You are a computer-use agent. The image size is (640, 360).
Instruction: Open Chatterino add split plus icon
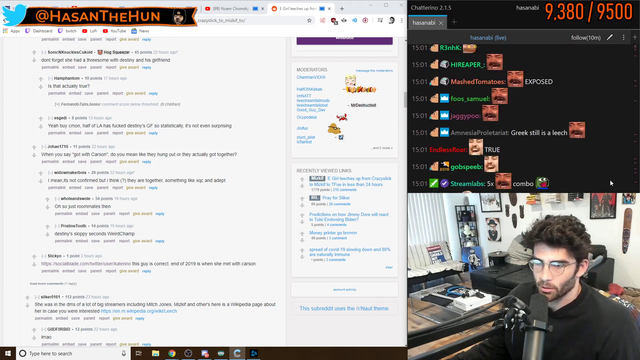pyautogui.click(x=635, y=37)
